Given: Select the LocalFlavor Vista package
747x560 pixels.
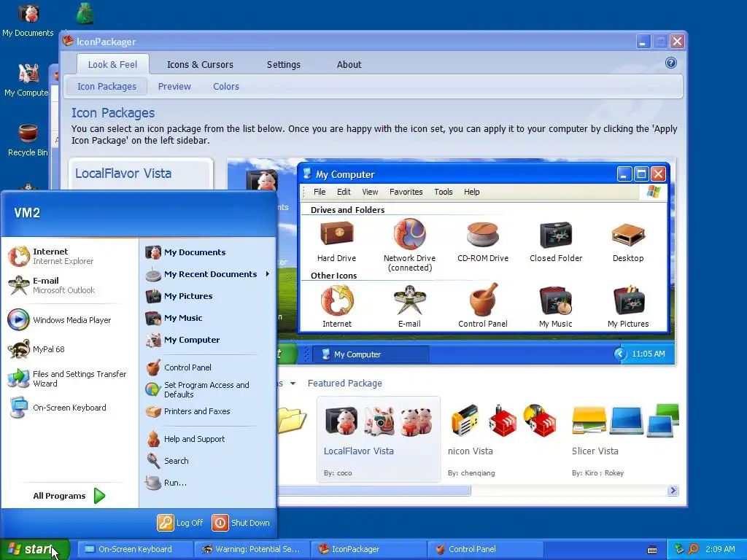Looking at the screenshot, I should pos(379,439).
